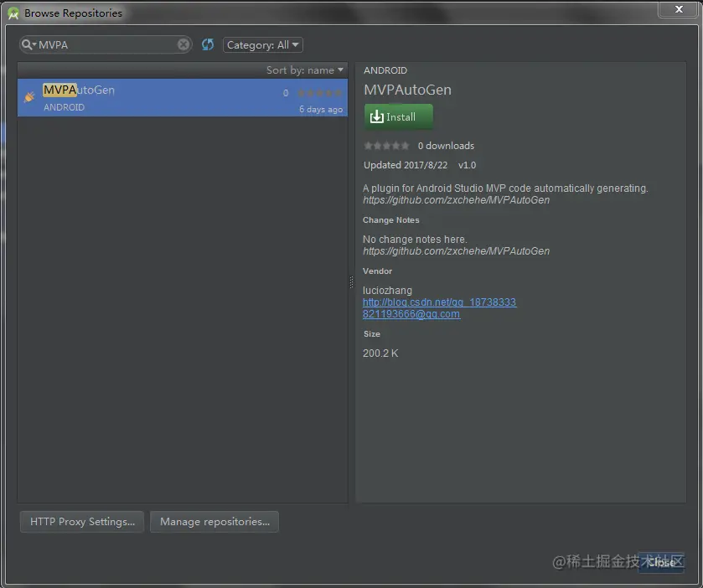The image size is (703, 588).
Task: Click the 'No change notes here.' text
Action: [415, 240]
